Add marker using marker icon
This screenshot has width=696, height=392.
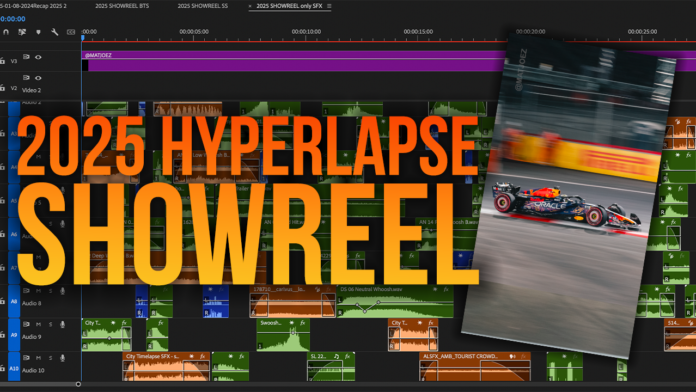tap(38, 32)
